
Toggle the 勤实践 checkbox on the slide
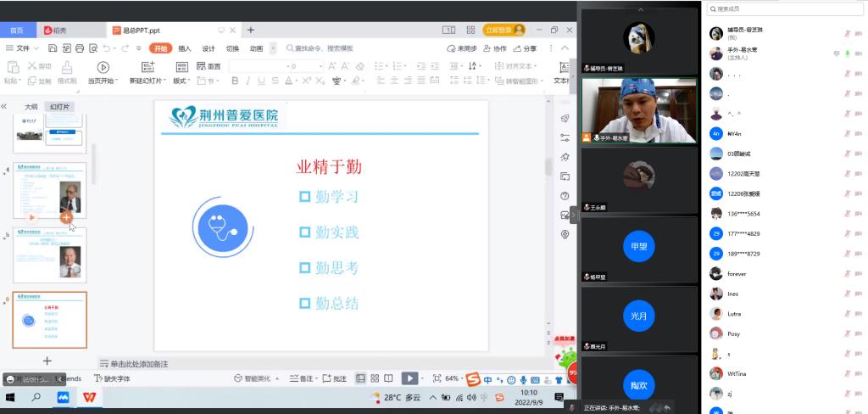pyautogui.click(x=304, y=232)
